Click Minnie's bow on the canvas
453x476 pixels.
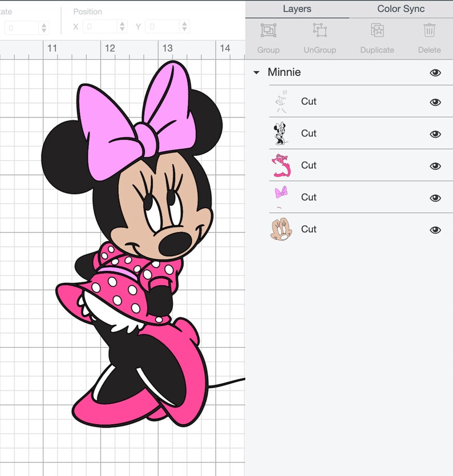(136, 121)
